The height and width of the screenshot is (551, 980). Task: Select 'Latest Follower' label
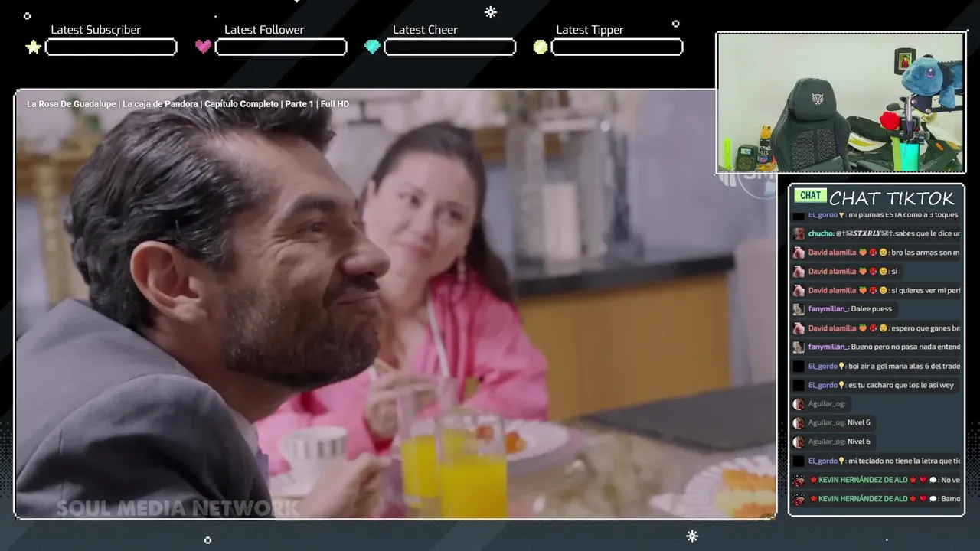click(x=264, y=30)
